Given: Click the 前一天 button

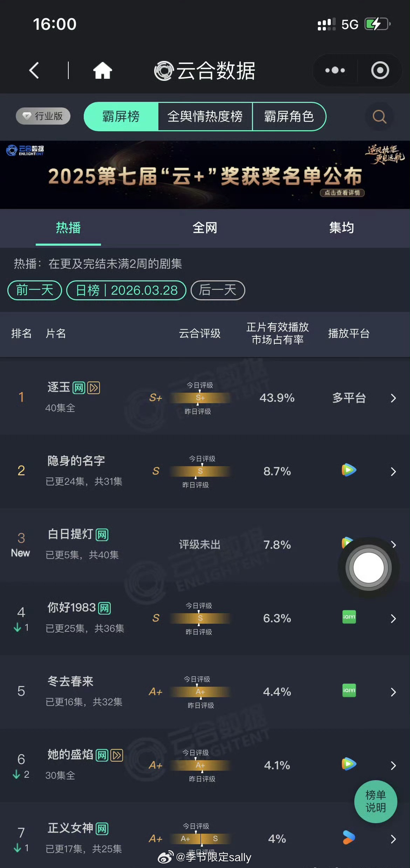Looking at the screenshot, I should pyautogui.click(x=34, y=290).
